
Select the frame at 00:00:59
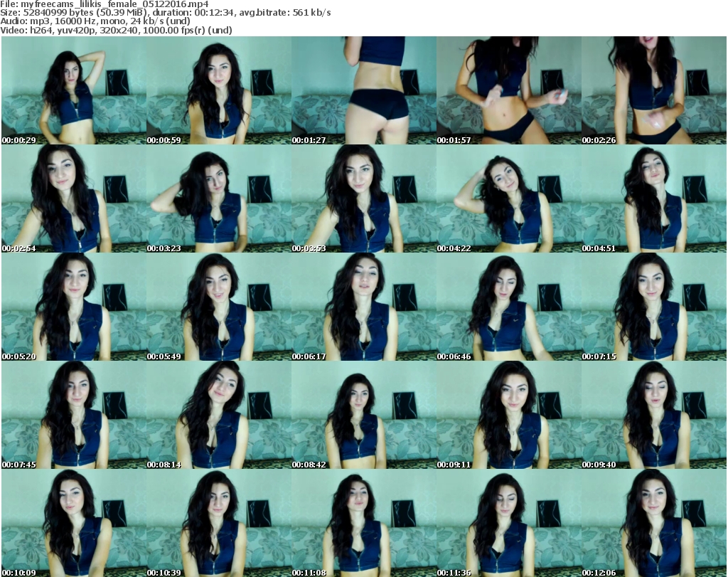tap(218, 90)
